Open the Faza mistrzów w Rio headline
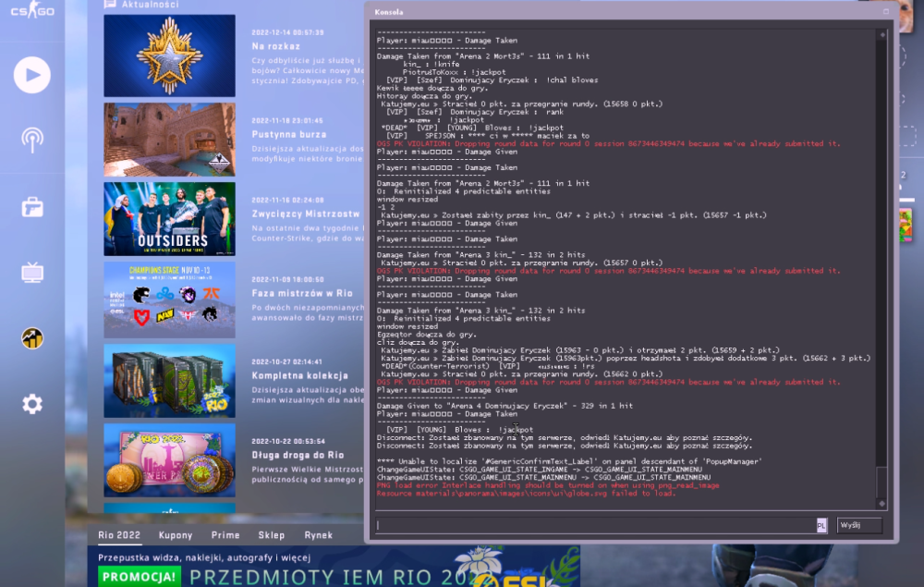Viewport: 924px width, 587px height. [x=302, y=293]
